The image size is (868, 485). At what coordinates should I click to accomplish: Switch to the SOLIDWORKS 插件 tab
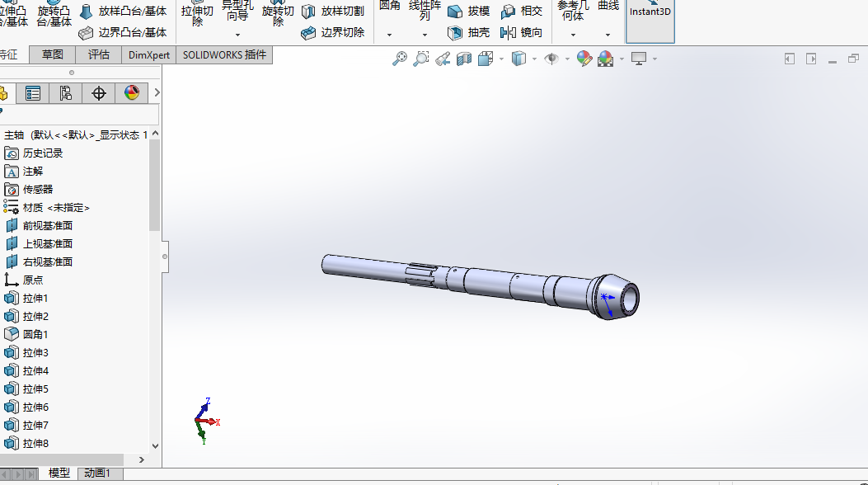(x=224, y=54)
